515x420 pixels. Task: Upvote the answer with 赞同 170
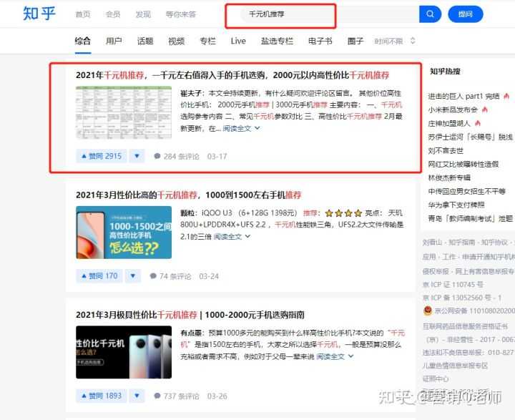pyautogui.click(x=99, y=275)
